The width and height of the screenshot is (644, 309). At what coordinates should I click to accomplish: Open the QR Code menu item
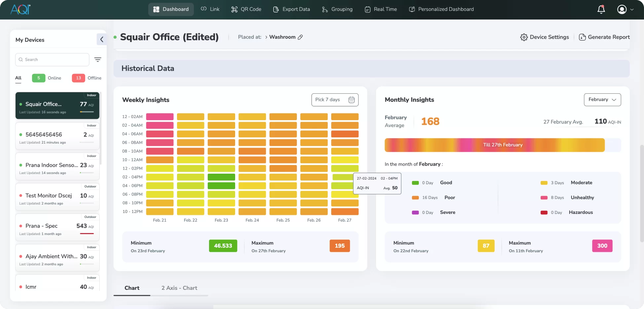coord(246,9)
